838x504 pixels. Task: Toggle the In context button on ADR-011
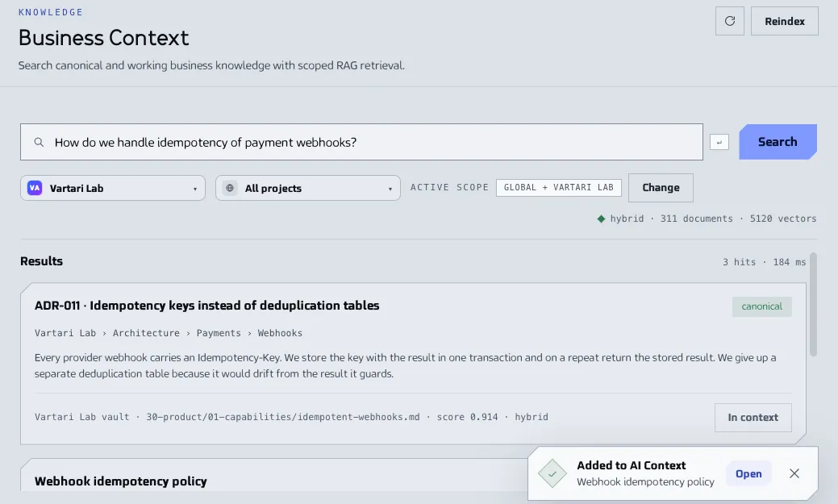pyautogui.click(x=753, y=418)
